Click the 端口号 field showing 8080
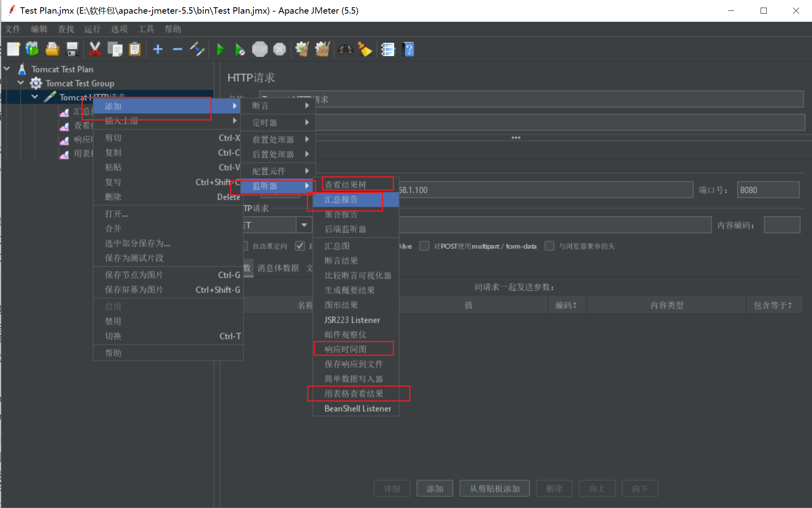This screenshot has width=812, height=508. 768,190
